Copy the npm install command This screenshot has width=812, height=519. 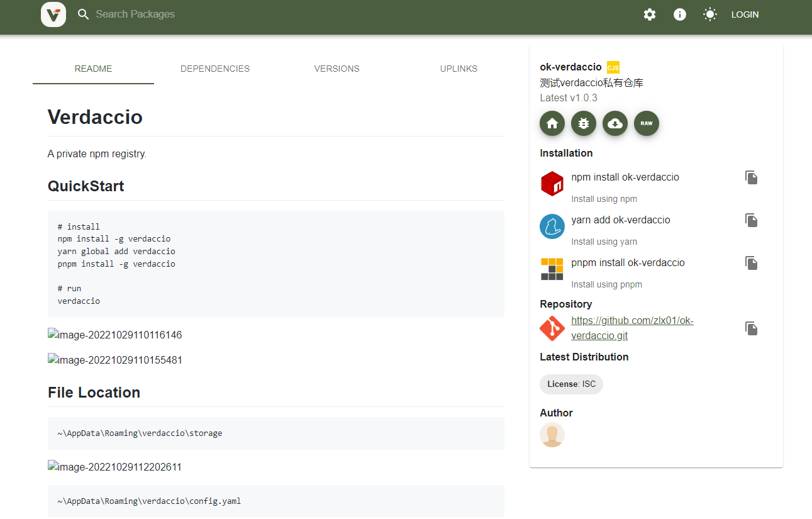pyautogui.click(x=751, y=177)
